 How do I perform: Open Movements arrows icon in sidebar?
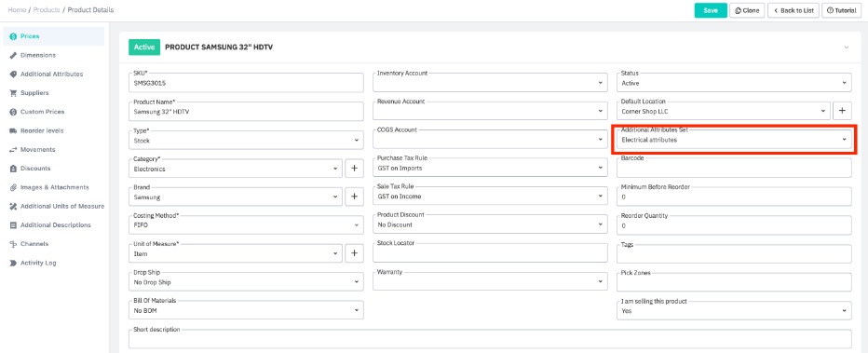point(13,149)
